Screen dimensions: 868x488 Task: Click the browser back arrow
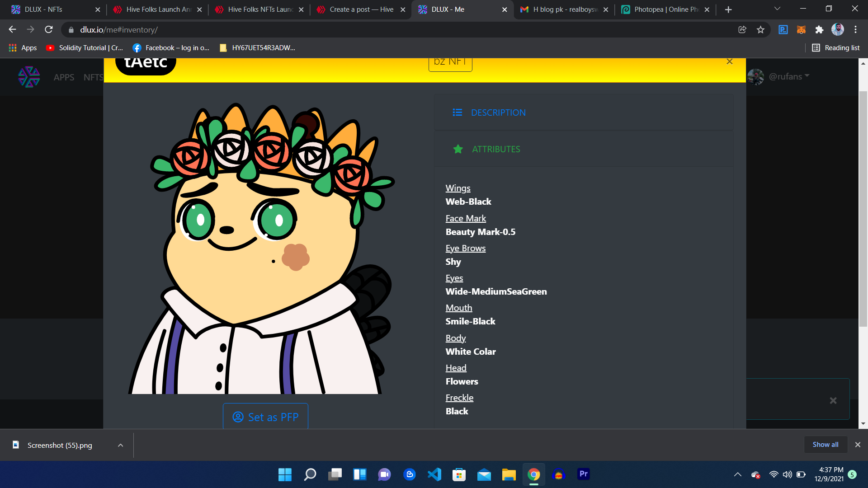click(x=12, y=29)
